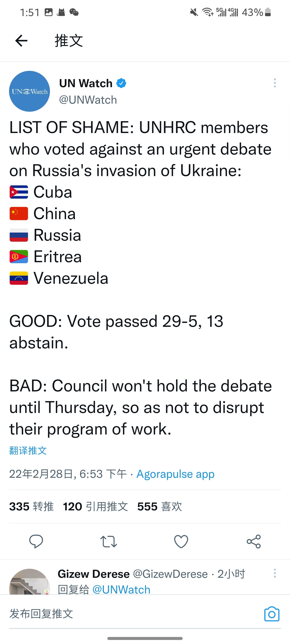Tap the back arrow
This screenshot has width=290, height=644.
pos(21,41)
